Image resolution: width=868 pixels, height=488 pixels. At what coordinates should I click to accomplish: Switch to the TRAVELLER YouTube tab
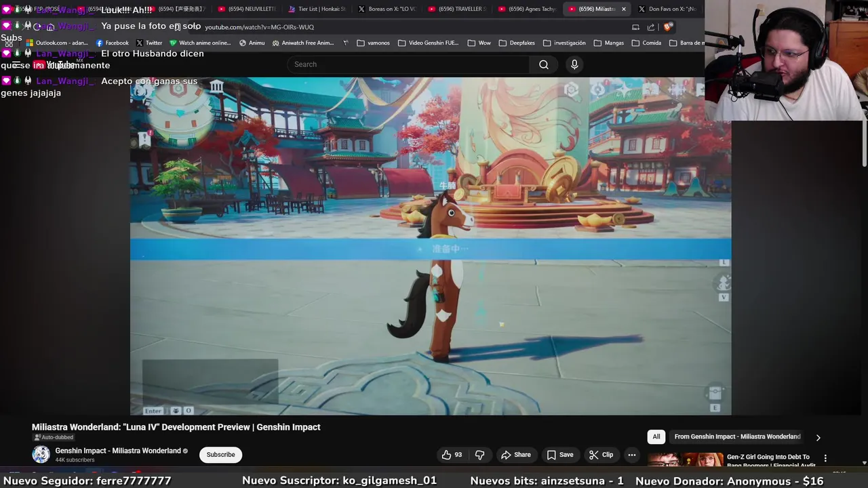pos(456,9)
